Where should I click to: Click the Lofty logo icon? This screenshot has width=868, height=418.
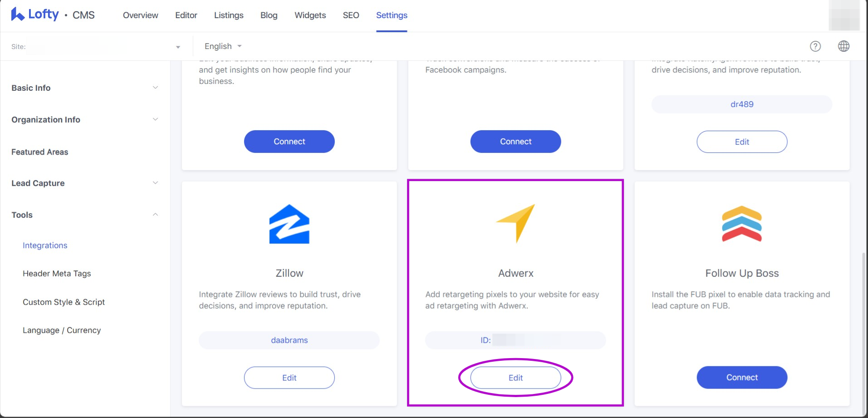click(18, 15)
